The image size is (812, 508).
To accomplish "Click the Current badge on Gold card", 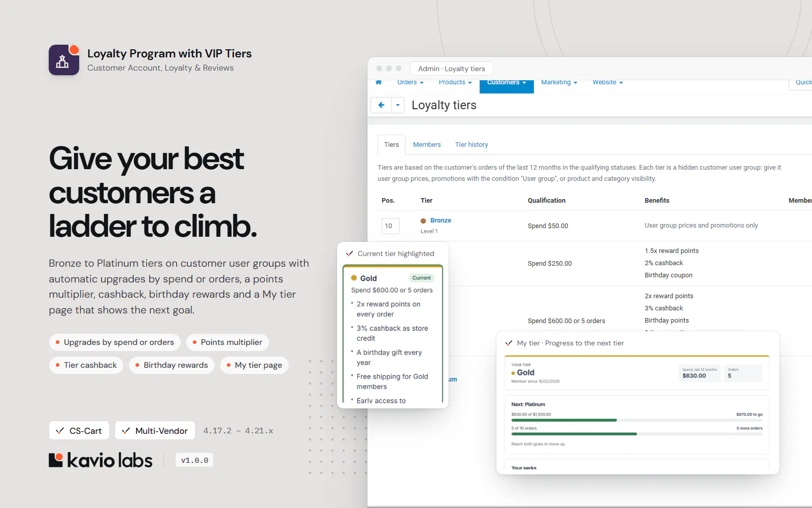I will [x=421, y=278].
